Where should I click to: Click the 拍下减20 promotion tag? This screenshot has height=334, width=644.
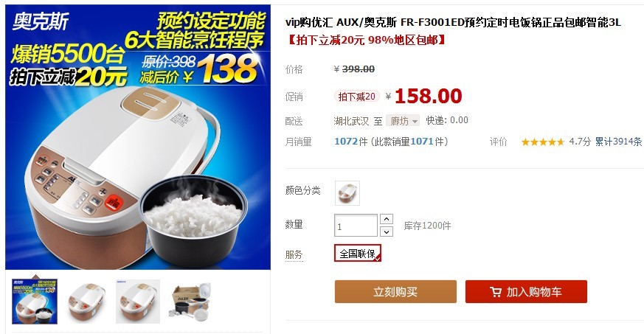coord(356,97)
